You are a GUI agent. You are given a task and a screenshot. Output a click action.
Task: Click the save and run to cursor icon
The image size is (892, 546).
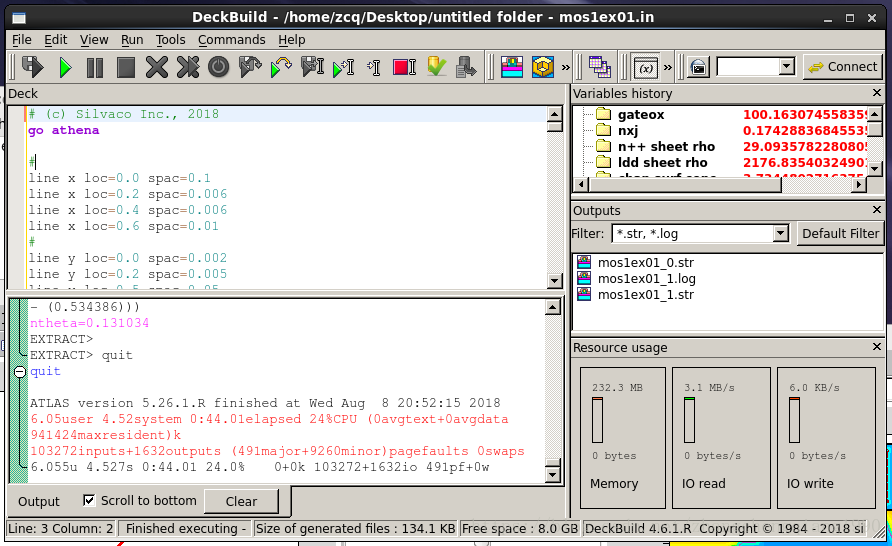coord(312,67)
